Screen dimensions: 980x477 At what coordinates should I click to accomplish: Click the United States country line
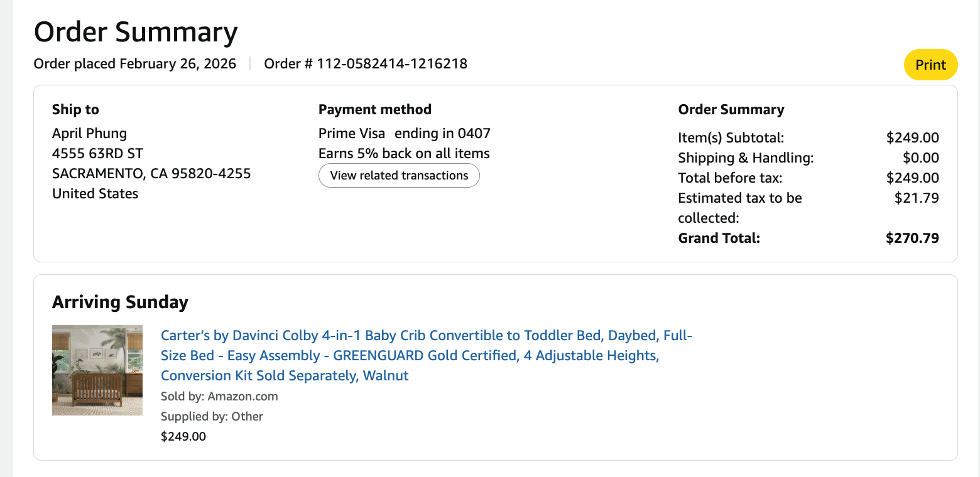(x=95, y=193)
